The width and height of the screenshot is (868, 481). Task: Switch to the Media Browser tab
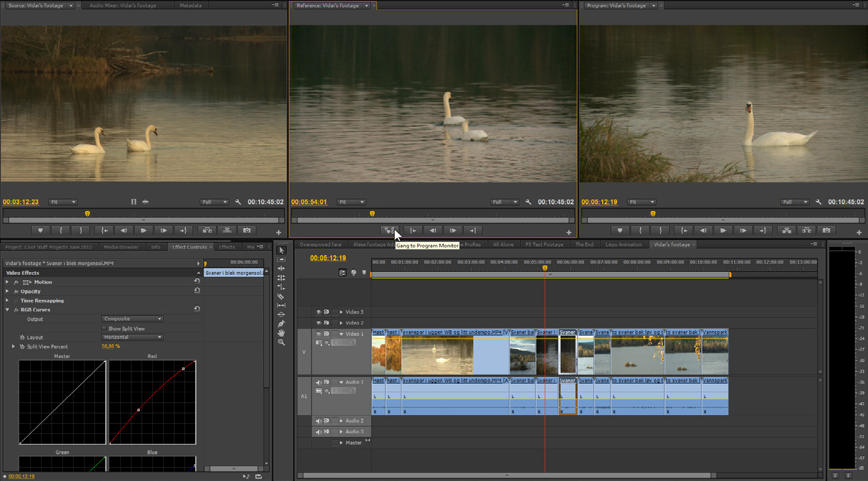click(x=121, y=247)
